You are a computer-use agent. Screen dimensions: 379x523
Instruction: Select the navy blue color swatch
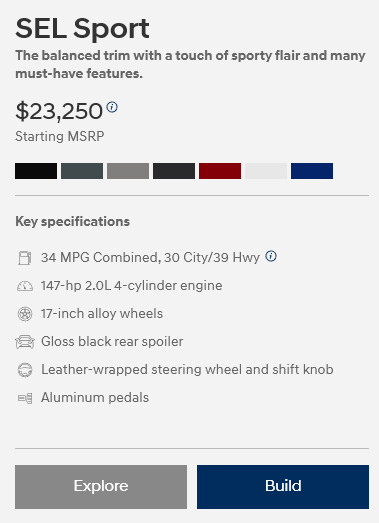click(312, 171)
